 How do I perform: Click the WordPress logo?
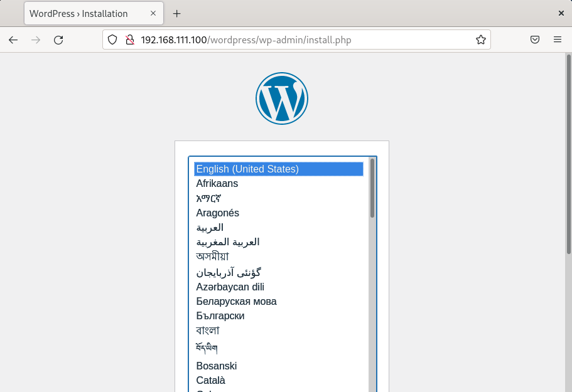tap(281, 98)
